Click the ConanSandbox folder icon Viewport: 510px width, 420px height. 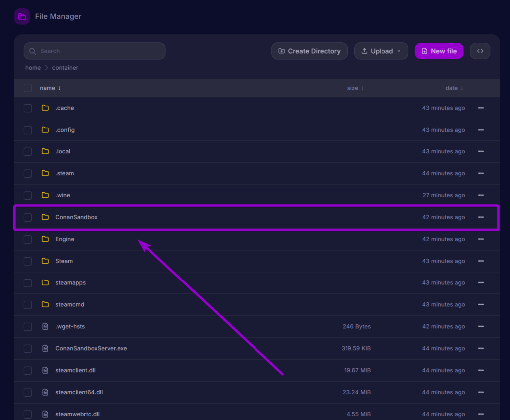(x=45, y=217)
